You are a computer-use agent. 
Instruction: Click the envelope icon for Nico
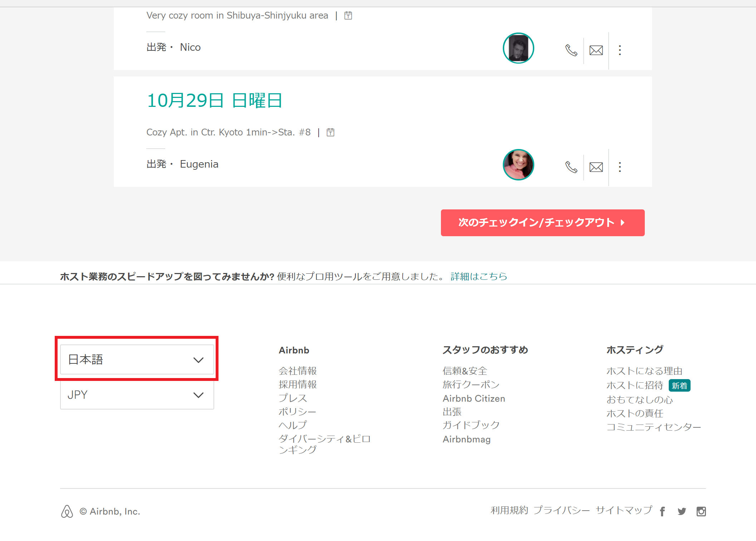[x=596, y=50]
